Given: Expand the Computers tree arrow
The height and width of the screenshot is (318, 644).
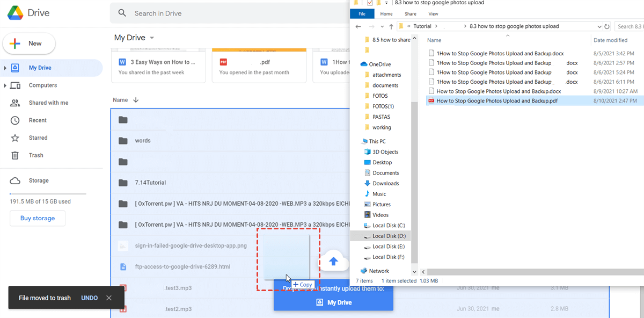Looking at the screenshot, I should click(x=5, y=85).
